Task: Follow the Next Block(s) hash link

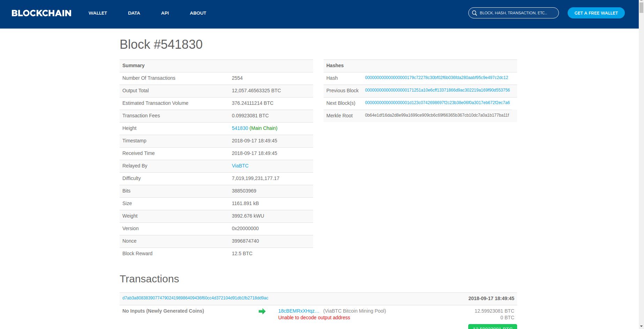Action: tap(437, 103)
